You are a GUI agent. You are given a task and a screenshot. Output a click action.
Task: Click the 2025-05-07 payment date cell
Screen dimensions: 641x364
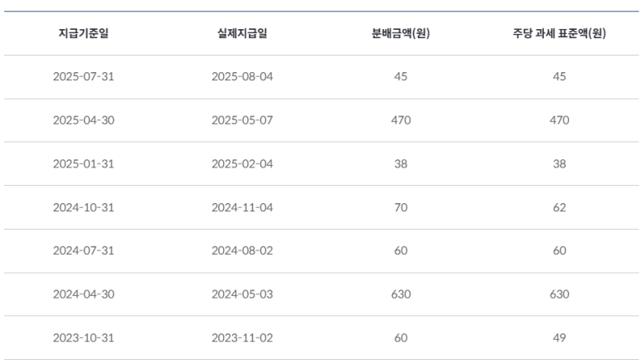coord(242,120)
